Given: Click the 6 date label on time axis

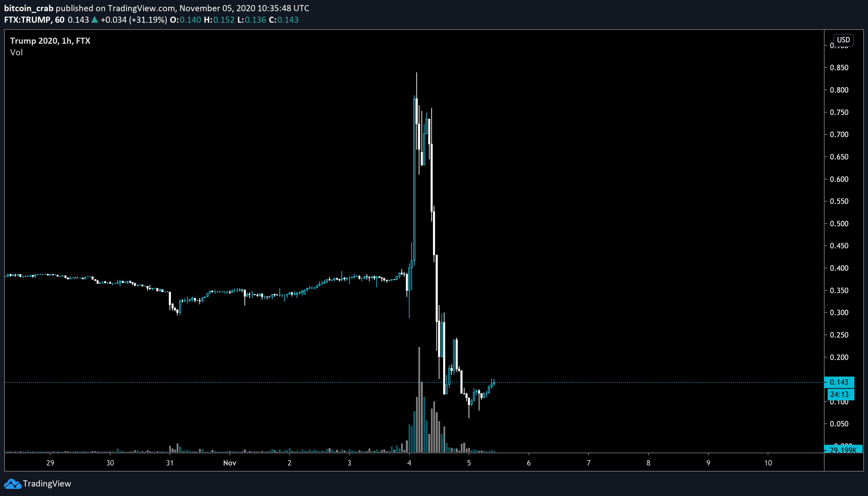Looking at the screenshot, I should (x=529, y=463).
